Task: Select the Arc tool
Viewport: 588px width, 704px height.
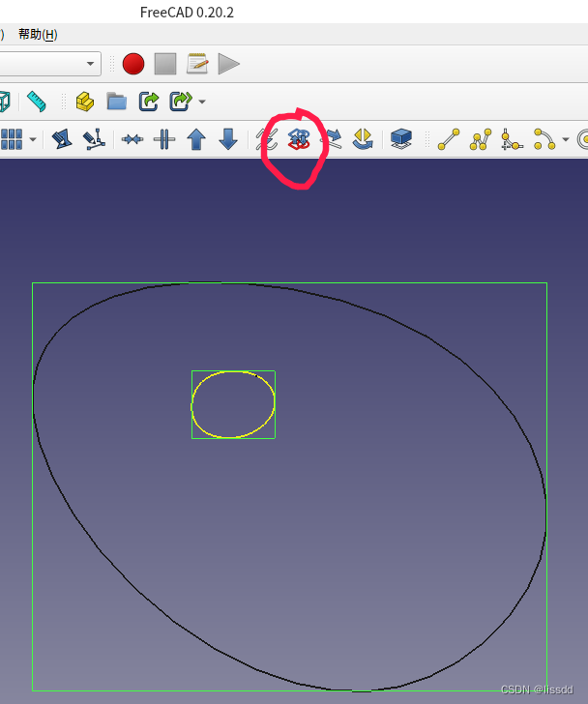Action: pyautogui.click(x=544, y=139)
